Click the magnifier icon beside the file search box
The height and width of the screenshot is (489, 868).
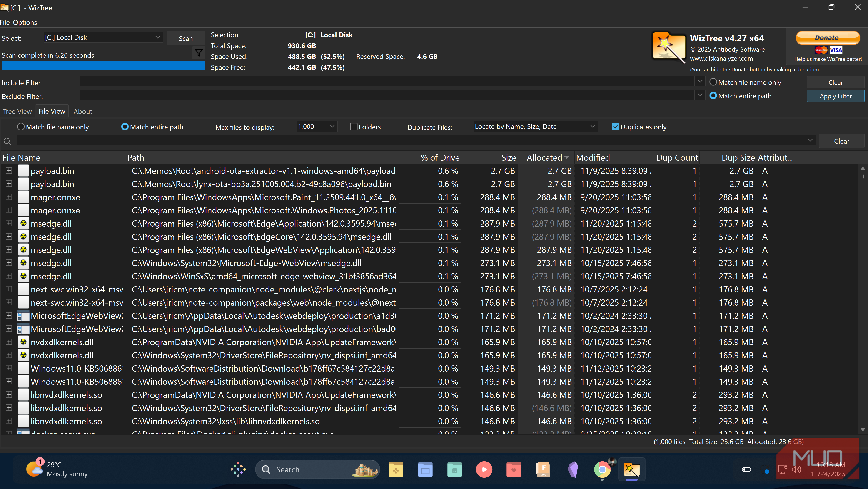click(7, 141)
